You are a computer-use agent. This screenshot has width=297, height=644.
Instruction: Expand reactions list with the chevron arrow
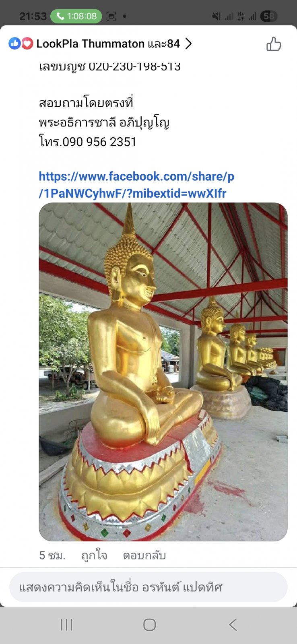pos(188,43)
